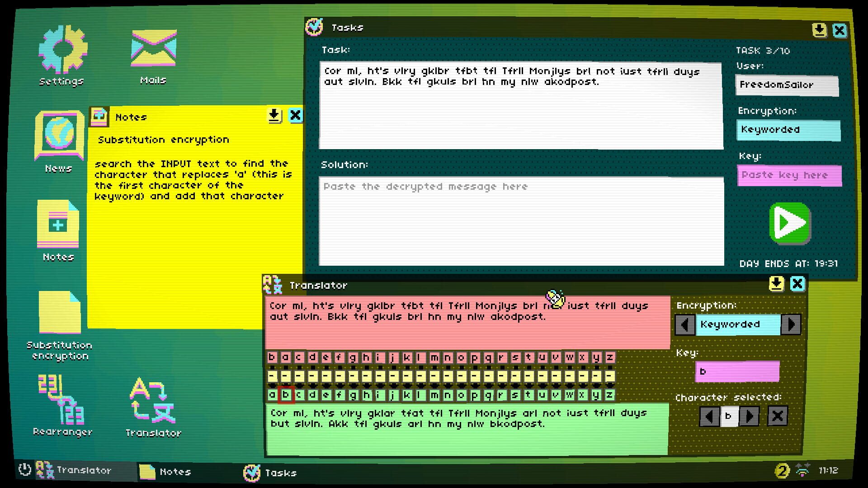Click the download arrow on the Tasks window
Viewport: 868px width, 488px height.
819,29
